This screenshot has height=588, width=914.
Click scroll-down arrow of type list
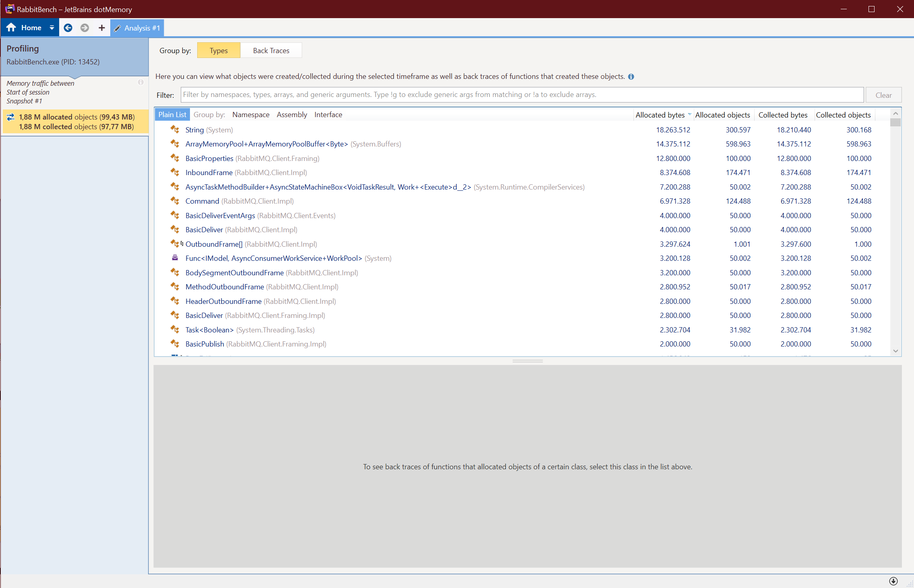pos(895,351)
